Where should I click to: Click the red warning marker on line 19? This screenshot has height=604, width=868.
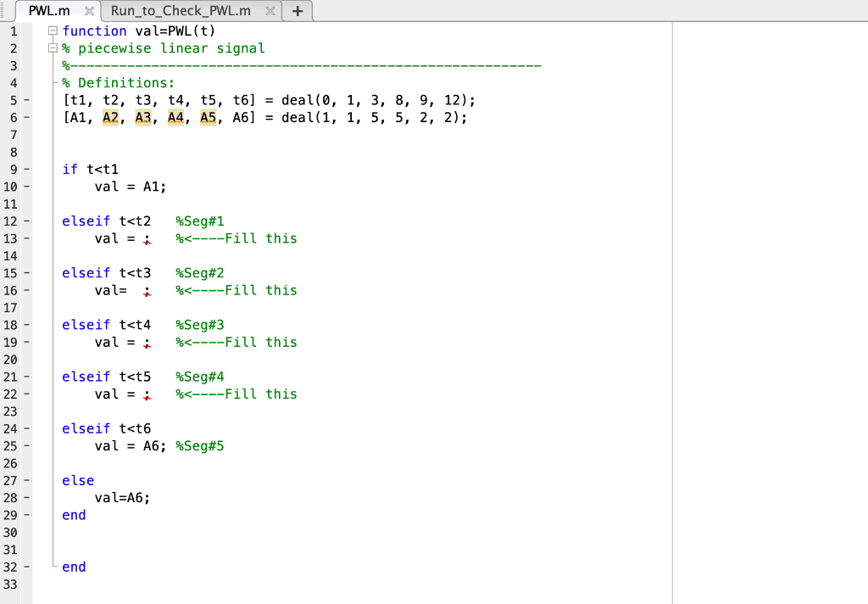[146, 342]
